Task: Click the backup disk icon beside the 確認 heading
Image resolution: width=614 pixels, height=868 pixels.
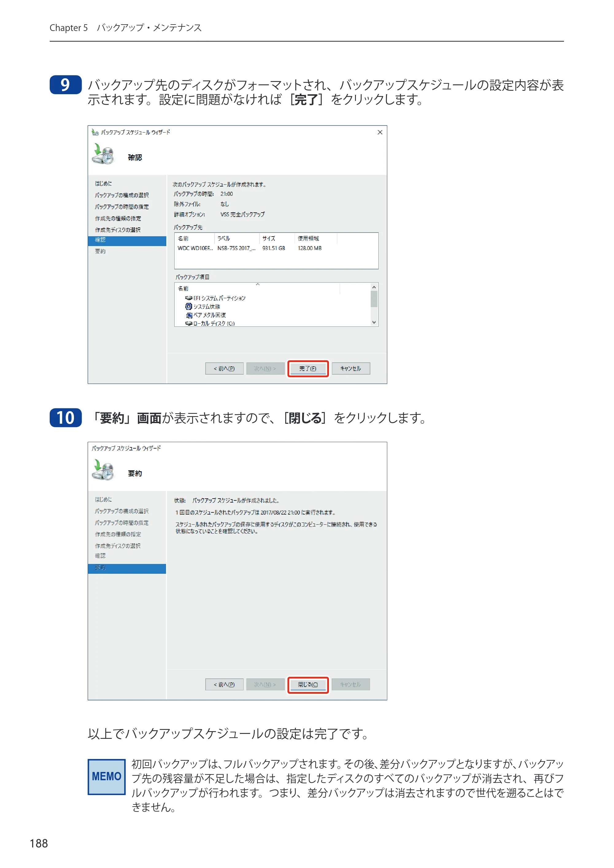Action: (x=103, y=154)
